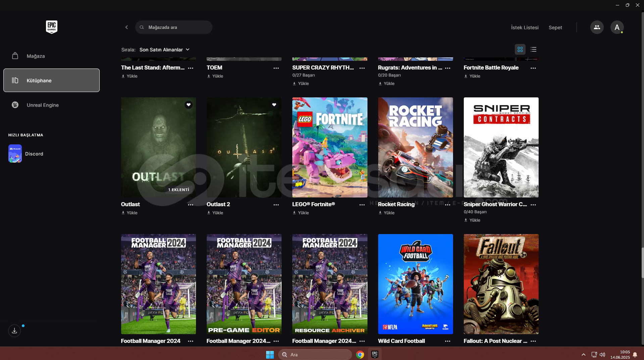Viewport: 644px width, 360px height.
Task: Show hidden tray icons chevron
Action: [x=584, y=355]
